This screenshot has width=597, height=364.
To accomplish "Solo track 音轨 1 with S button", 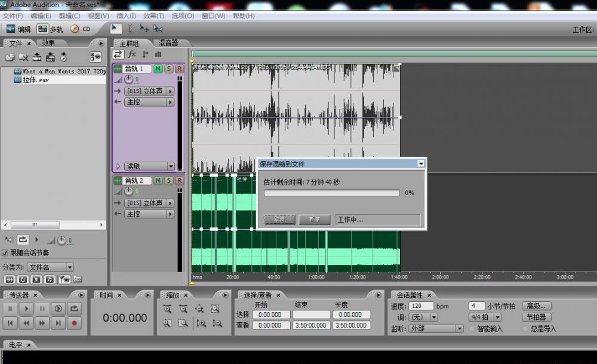I will tap(168, 69).
